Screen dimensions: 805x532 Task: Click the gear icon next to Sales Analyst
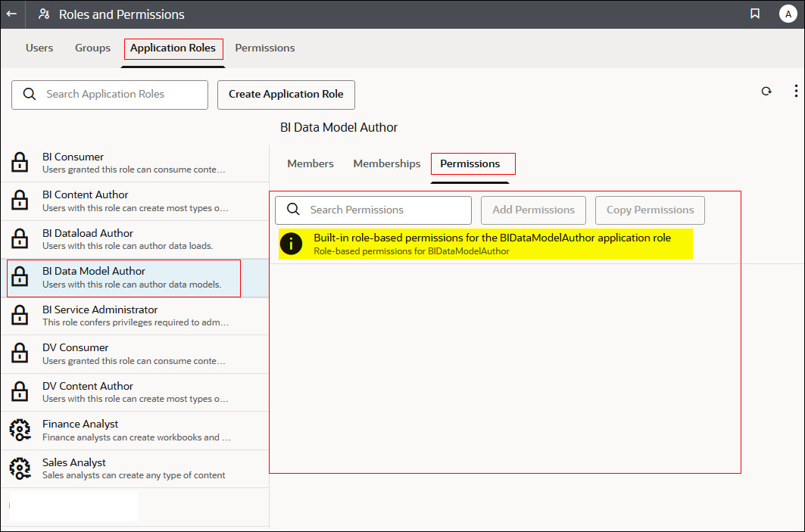[x=20, y=468]
